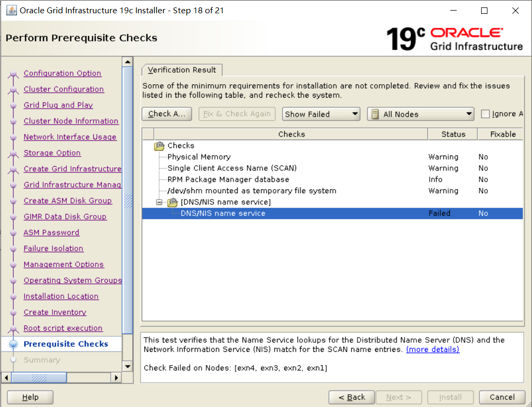532x407 pixels.
Task: Open the All Nodes dropdown
Action: (421, 114)
